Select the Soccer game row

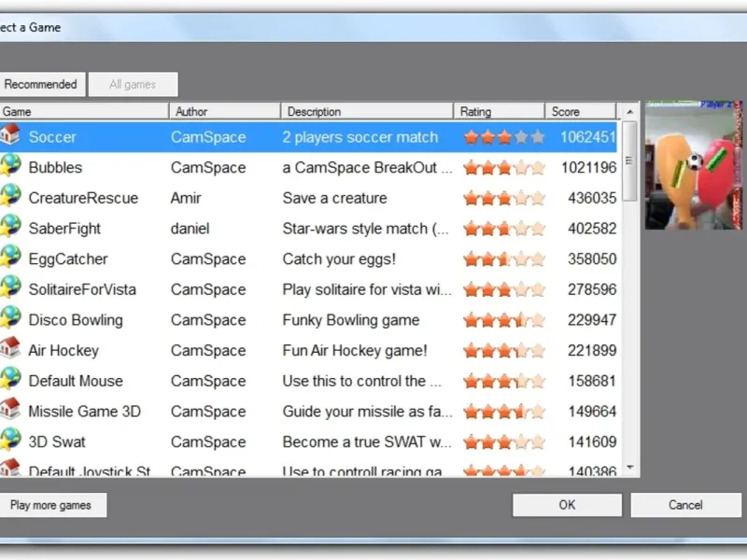coord(308,137)
